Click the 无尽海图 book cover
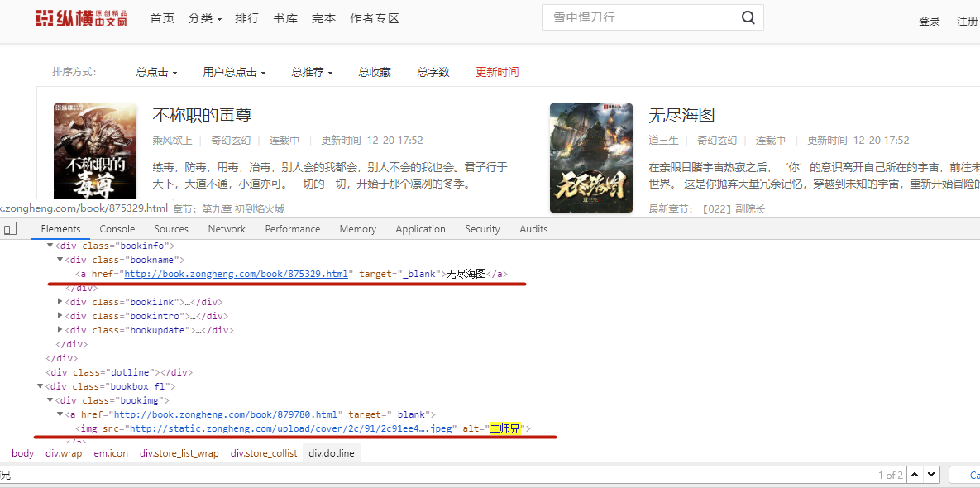Image resolution: width=980 pixels, height=488 pixels. click(x=591, y=158)
